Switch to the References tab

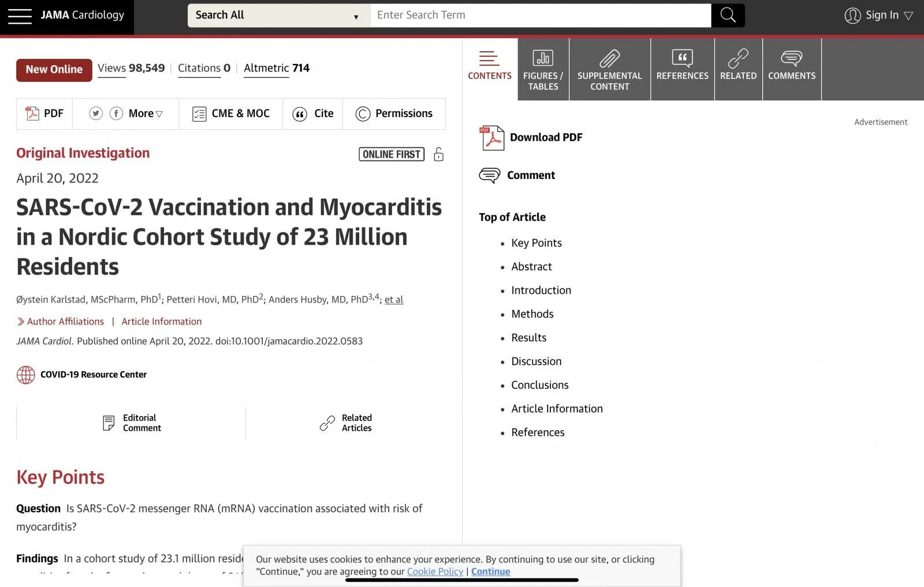coord(682,69)
